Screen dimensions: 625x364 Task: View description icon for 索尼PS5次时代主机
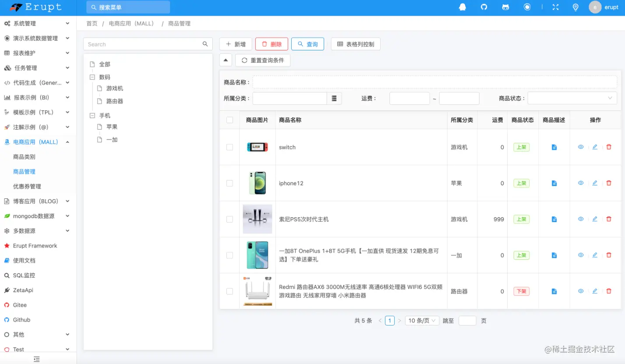click(554, 219)
